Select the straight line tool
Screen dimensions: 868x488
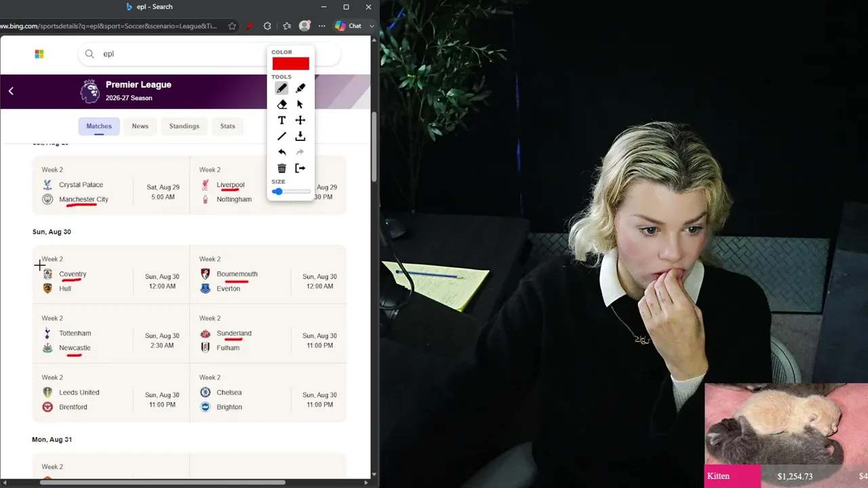(x=281, y=136)
